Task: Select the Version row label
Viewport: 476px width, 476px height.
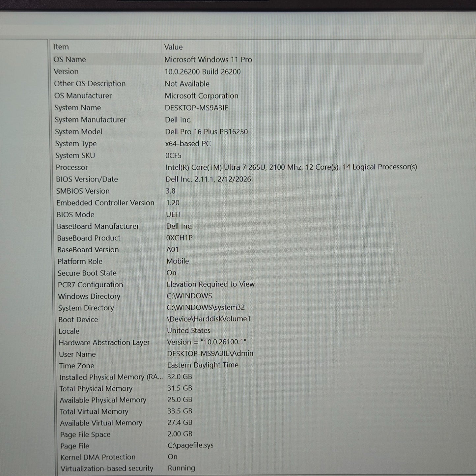Action: point(66,72)
